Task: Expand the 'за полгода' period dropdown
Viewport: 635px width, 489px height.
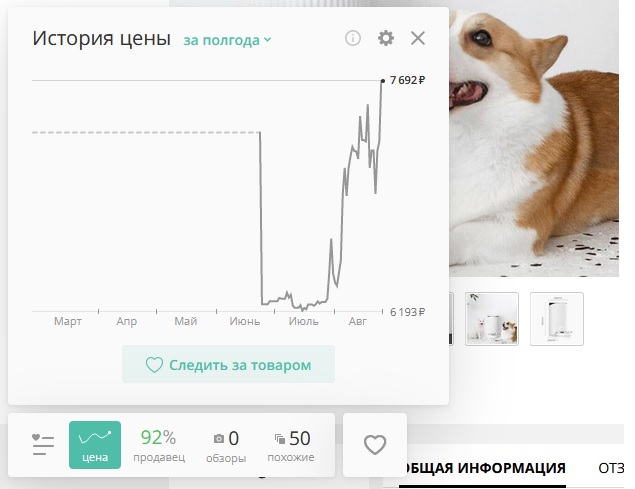Action: pyautogui.click(x=227, y=40)
